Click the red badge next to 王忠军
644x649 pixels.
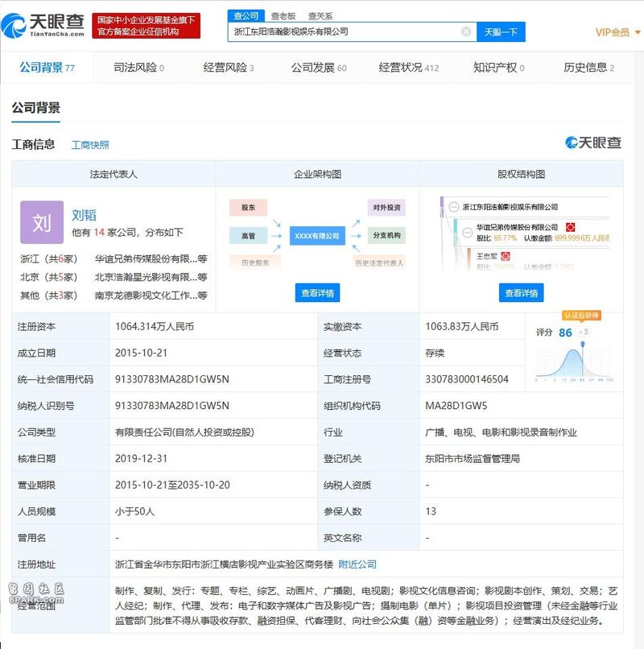coord(506,256)
